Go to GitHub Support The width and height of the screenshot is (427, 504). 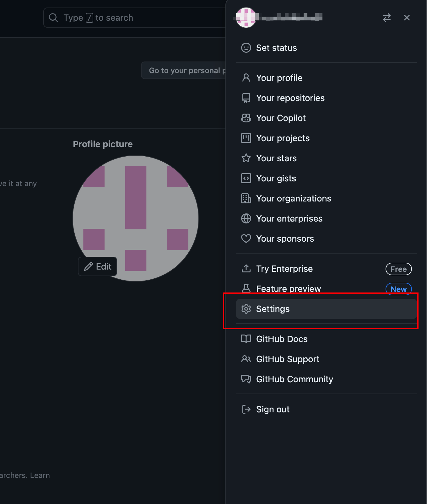[288, 359]
